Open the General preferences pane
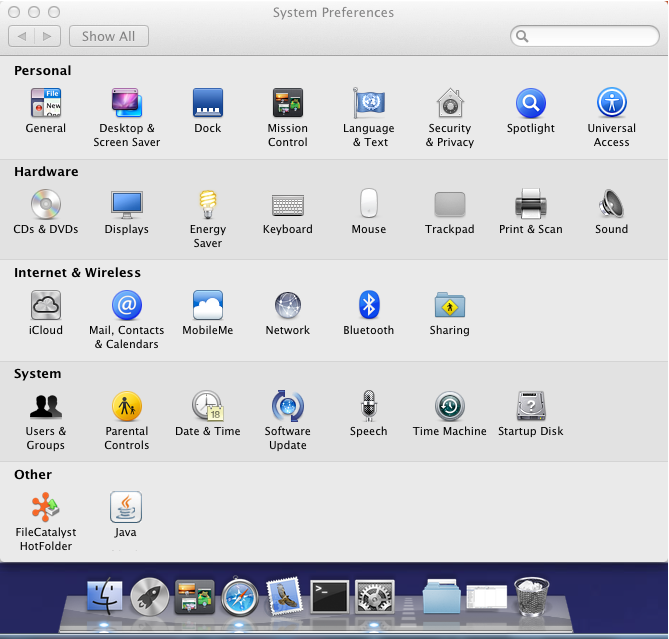The image size is (669, 639). click(x=45, y=104)
